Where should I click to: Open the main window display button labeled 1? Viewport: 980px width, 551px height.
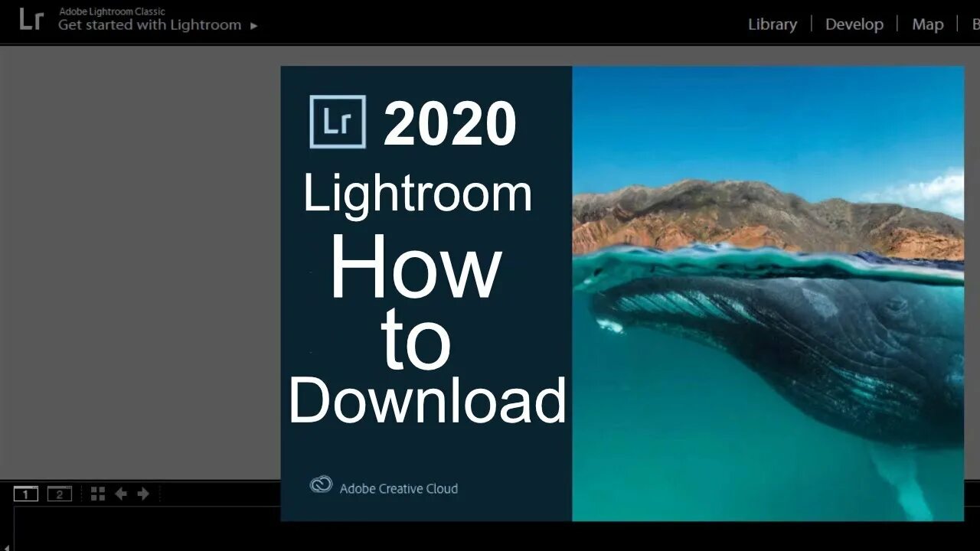coord(26,494)
